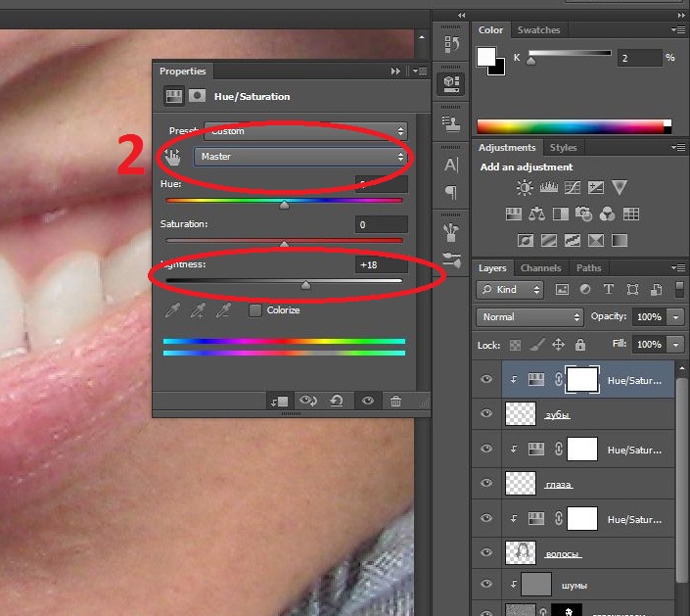Open the Master channel dropdown
This screenshot has width=690, height=616.
(300, 157)
